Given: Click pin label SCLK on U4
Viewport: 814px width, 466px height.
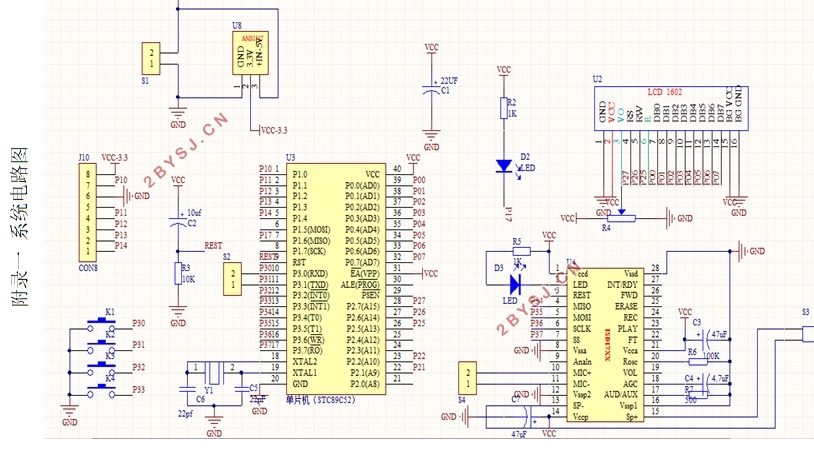Looking at the screenshot, I should (x=581, y=328).
